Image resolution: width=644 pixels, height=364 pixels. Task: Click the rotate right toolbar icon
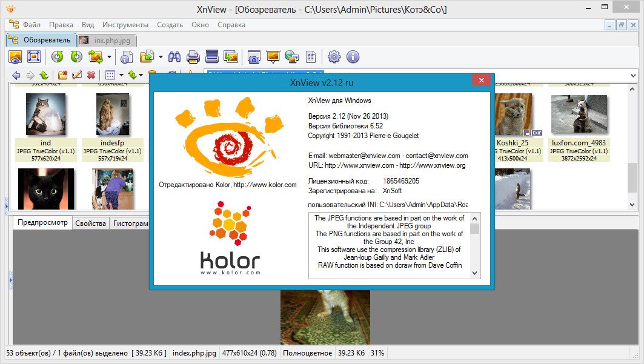[x=76, y=57]
